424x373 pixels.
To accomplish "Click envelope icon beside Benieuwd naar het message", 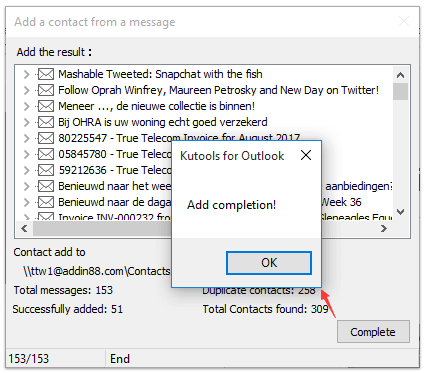I will [46, 186].
